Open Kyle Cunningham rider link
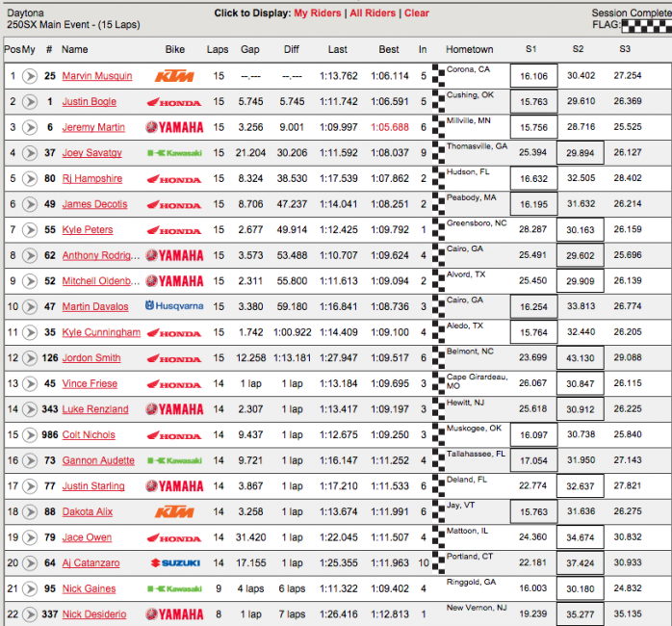Screen dimensions: 672x626 [101, 332]
